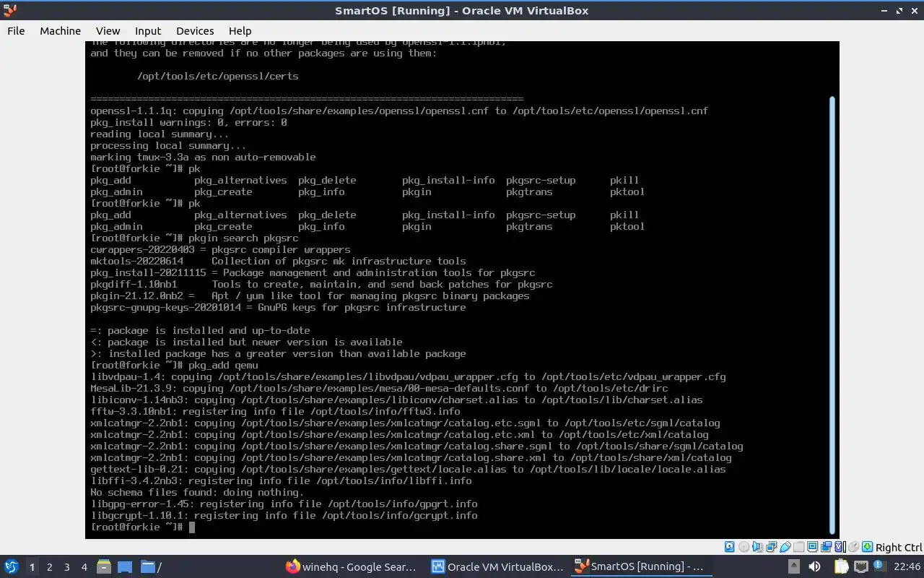Open the View menu
The height and width of the screenshot is (578, 924).
point(108,30)
